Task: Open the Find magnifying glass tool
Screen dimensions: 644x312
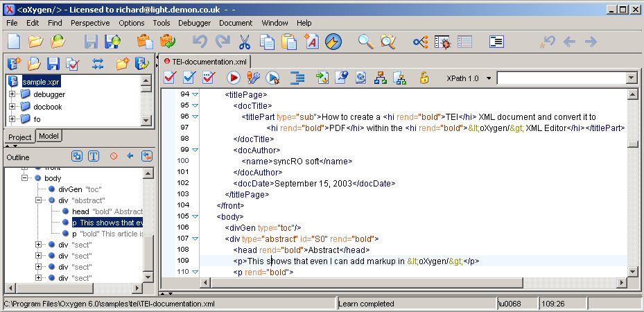Action: click(365, 42)
